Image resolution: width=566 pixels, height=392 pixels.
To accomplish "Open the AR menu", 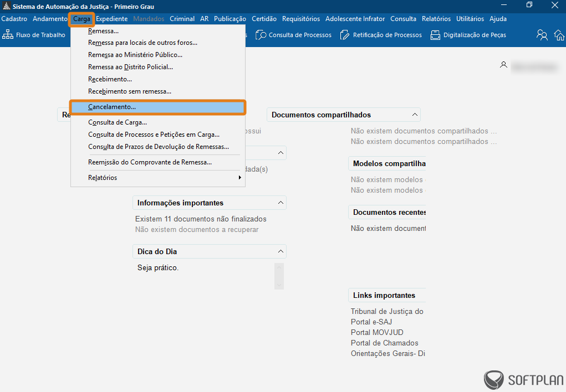I will [x=205, y=19].
